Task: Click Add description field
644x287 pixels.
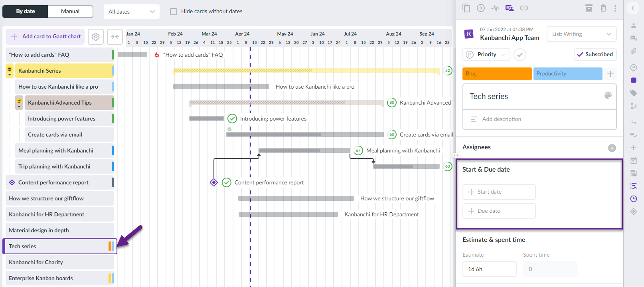Action: point(539,119)
